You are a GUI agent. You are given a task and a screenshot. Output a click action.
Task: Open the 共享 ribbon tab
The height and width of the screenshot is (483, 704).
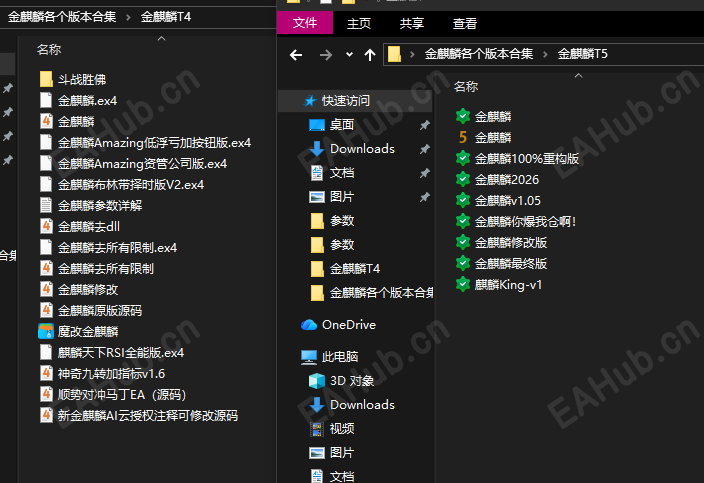[412, 23]
